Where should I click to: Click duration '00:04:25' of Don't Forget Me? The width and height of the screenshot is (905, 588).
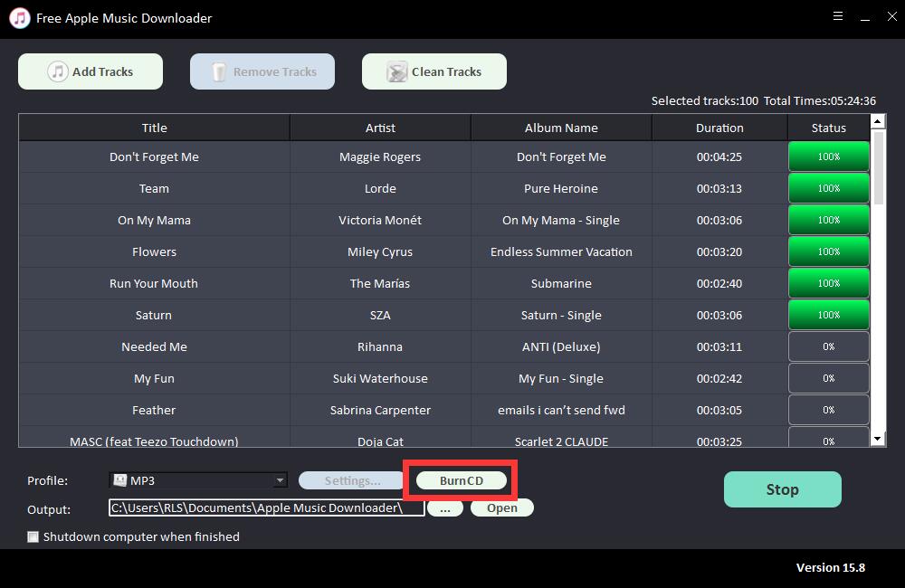[719, 157]
